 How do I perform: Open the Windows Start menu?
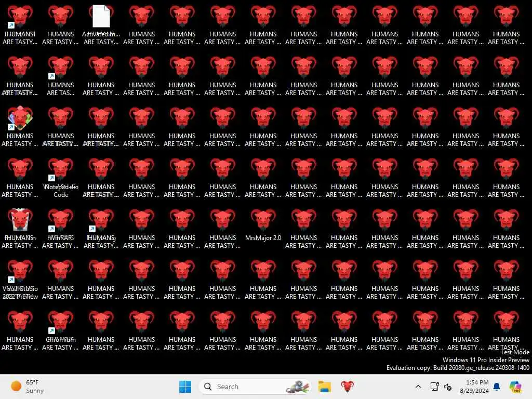(185, 387)
